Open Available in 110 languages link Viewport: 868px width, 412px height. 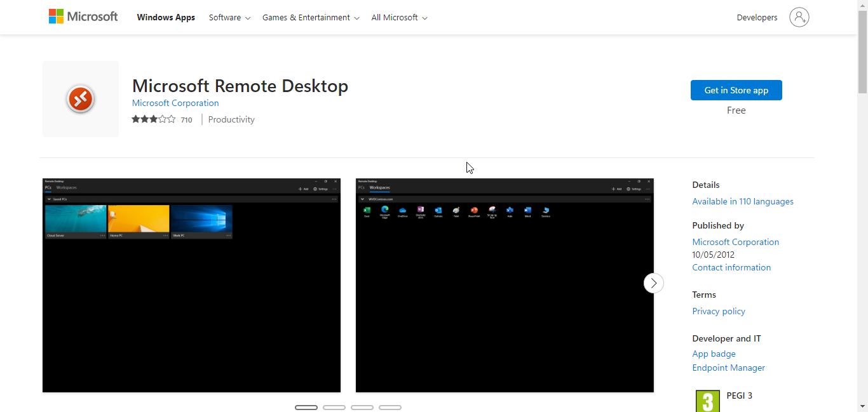(x=743, y=201)
